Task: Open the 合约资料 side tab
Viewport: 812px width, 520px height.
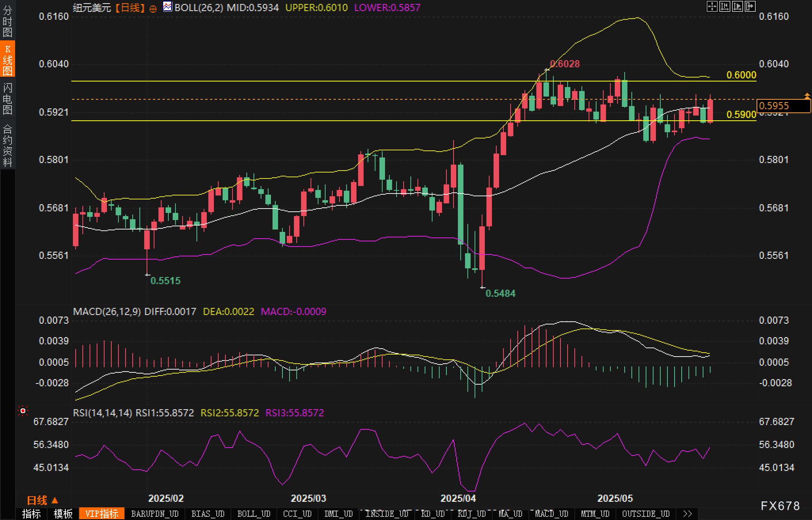Action: [8, 145]
